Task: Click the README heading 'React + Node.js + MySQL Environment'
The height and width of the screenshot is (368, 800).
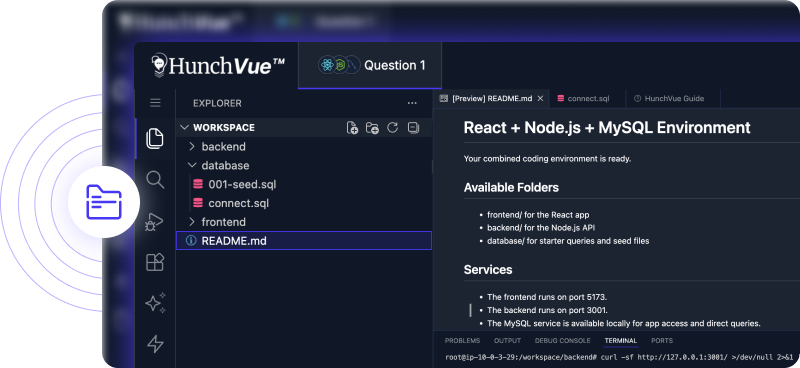Action: [607, 128]
